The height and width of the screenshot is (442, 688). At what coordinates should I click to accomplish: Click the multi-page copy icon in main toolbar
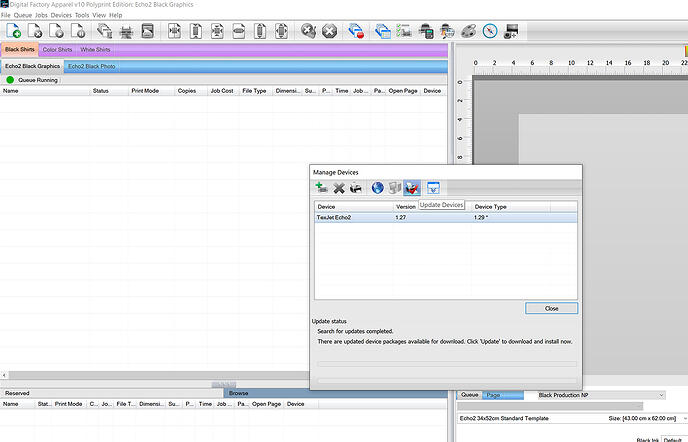tap(104, 31)
